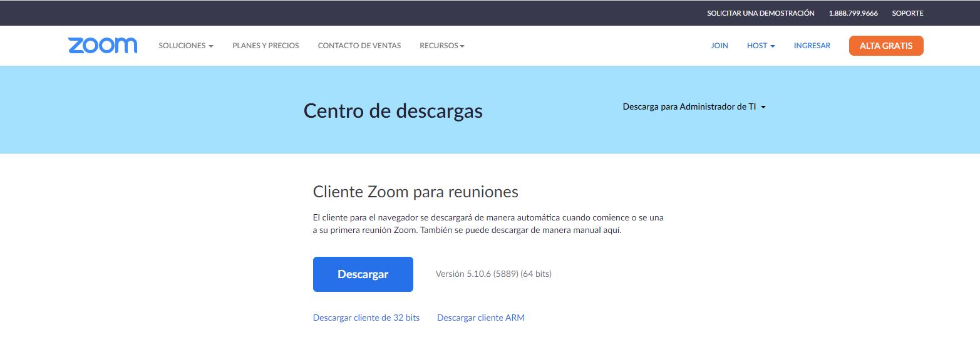Open CONTACTO DE VENTAS page
This screenshot has height=352, width=980.
click(359, 46)
